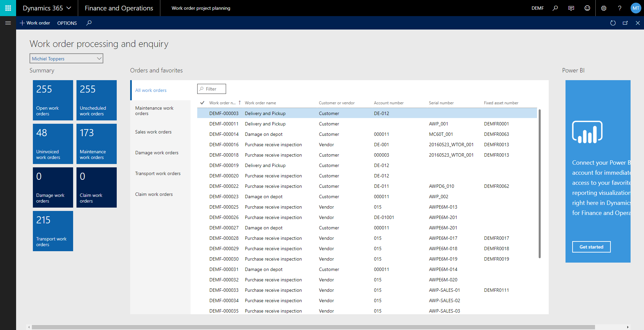
Task: Select the DEMF company picker
Action: click(x=538, y=8)
